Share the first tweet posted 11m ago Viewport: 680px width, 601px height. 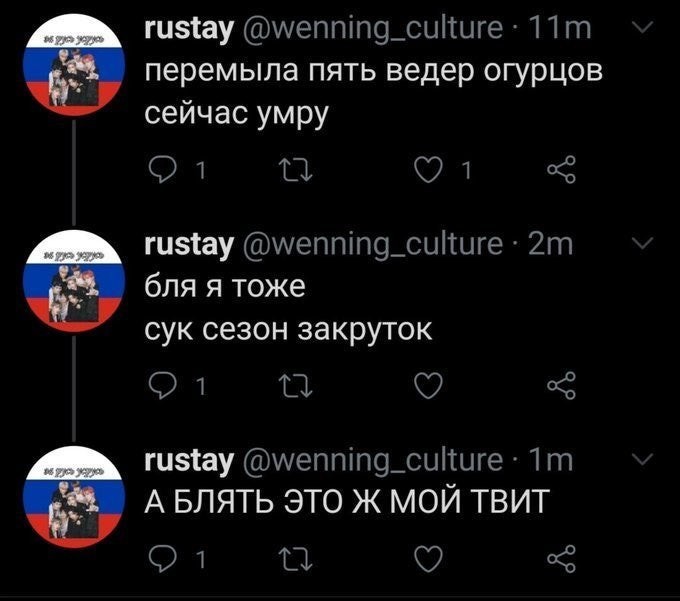(562, 174)
